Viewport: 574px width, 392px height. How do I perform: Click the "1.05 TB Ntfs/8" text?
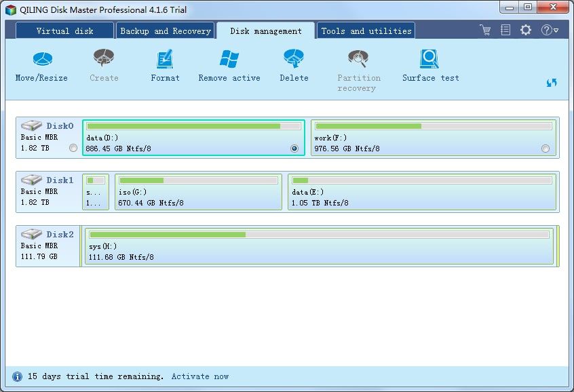320,203
